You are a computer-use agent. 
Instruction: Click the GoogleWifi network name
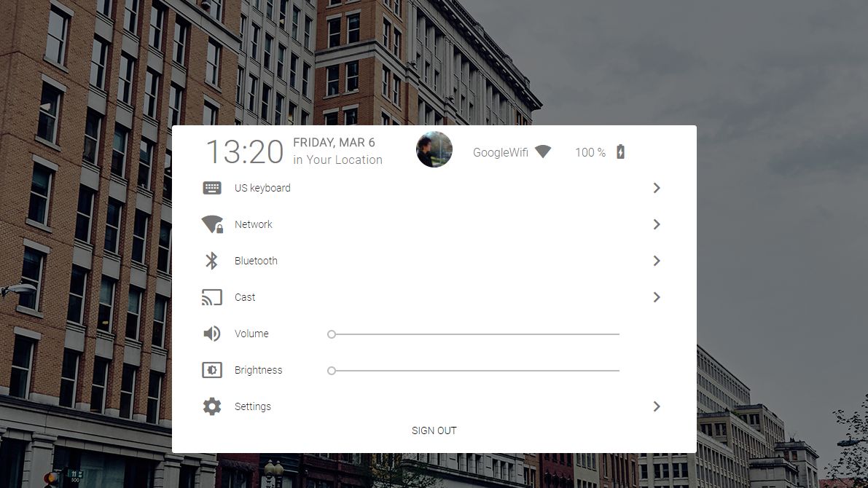point(501,153)
